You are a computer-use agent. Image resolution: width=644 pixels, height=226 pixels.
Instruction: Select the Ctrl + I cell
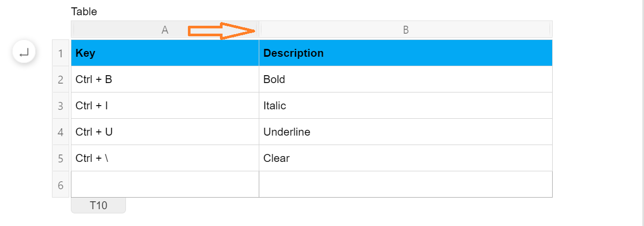165,106
